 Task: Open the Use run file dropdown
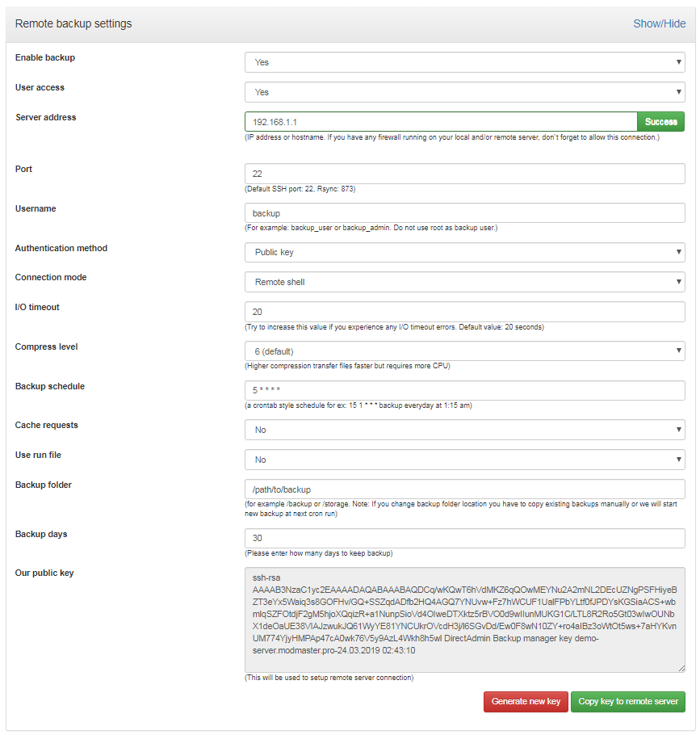[x=464, y=459]
